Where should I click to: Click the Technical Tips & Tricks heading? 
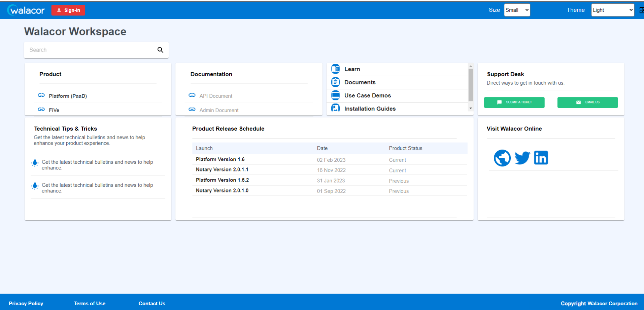click(65, 129)
